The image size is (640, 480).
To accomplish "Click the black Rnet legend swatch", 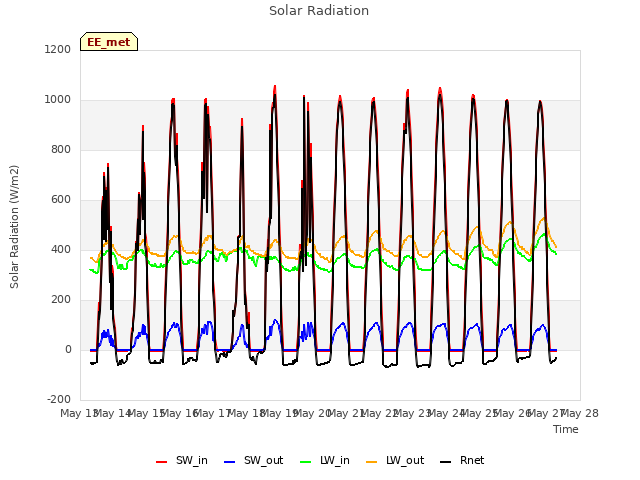I will [446, 462].
